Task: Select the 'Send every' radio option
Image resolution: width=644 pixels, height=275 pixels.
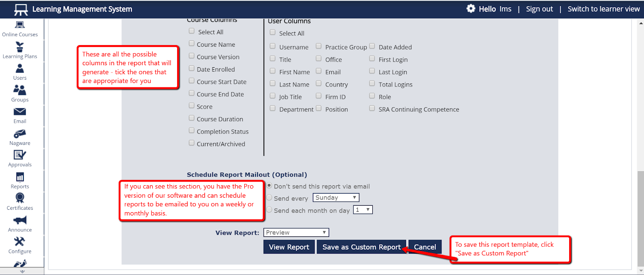Action: pos(269,198)
